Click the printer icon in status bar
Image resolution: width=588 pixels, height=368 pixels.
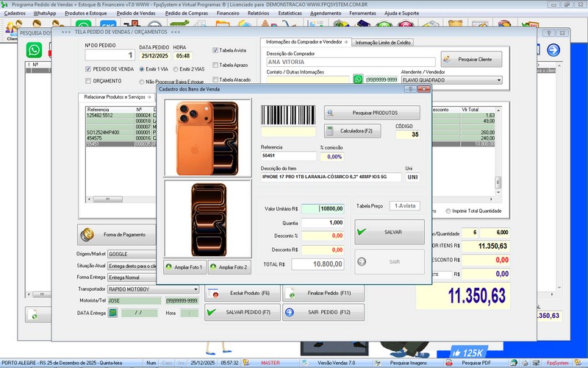524,363
